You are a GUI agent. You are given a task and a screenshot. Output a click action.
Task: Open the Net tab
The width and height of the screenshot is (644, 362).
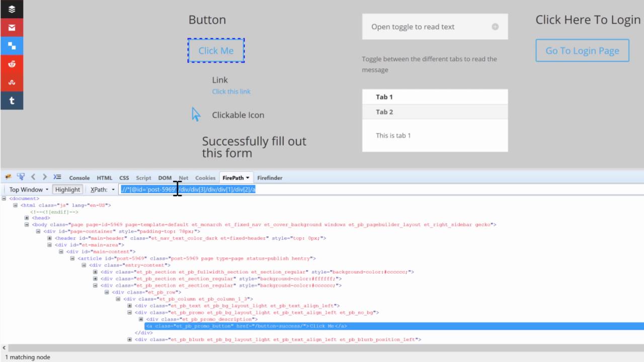184,177
